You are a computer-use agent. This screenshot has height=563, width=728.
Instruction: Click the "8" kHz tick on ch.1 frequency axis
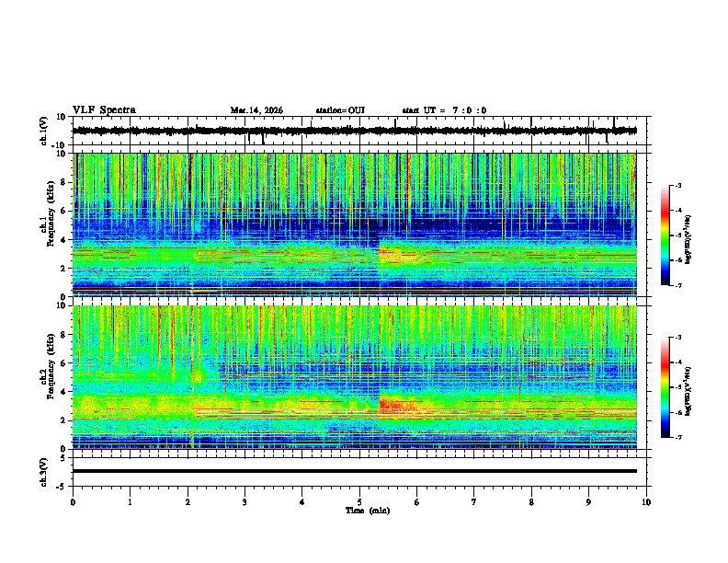(63, 182)
